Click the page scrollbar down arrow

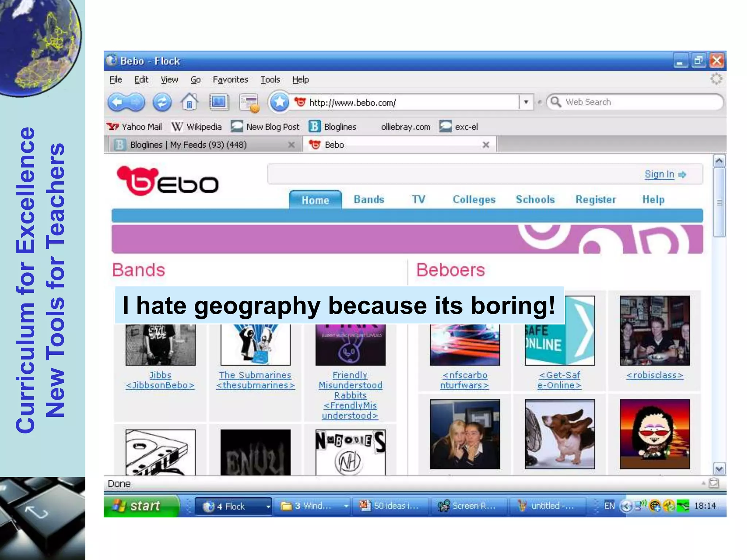(719, 469)
